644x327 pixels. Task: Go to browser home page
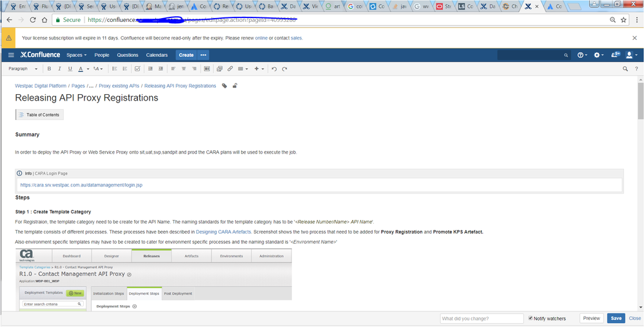(44, 20)
